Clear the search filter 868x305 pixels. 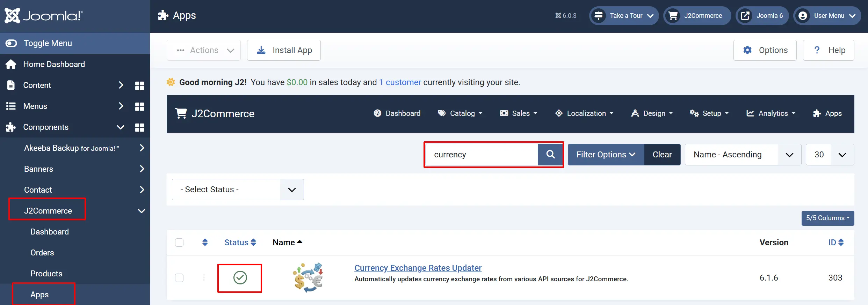point(662,155)
